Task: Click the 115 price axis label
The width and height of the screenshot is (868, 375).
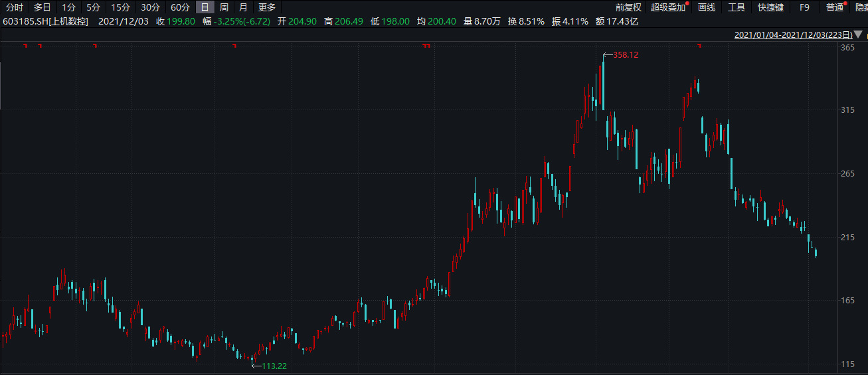Action: pyautogui.click(x=847, y=364)
